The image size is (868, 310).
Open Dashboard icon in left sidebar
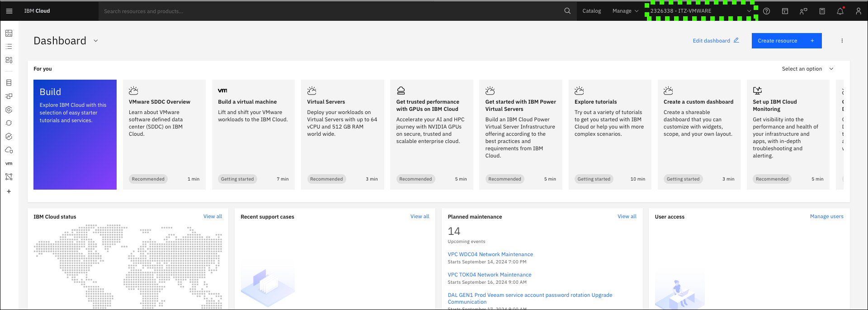click(x=9, y=33)
